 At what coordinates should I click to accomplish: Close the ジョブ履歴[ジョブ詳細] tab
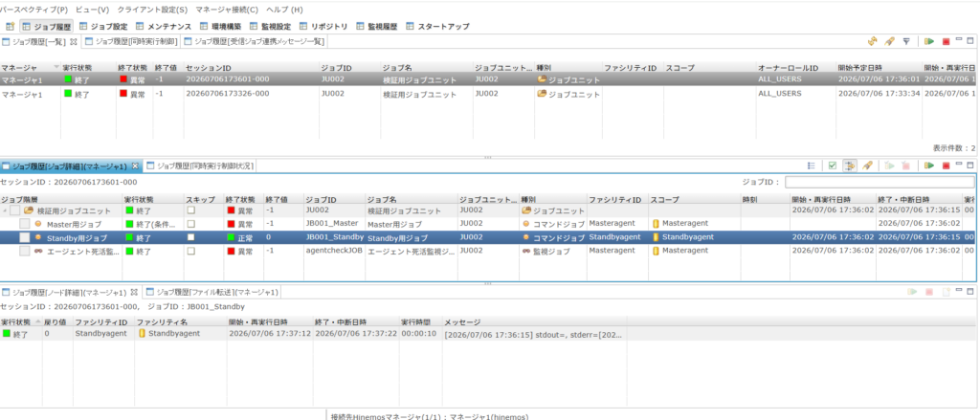tap(135, 166)
